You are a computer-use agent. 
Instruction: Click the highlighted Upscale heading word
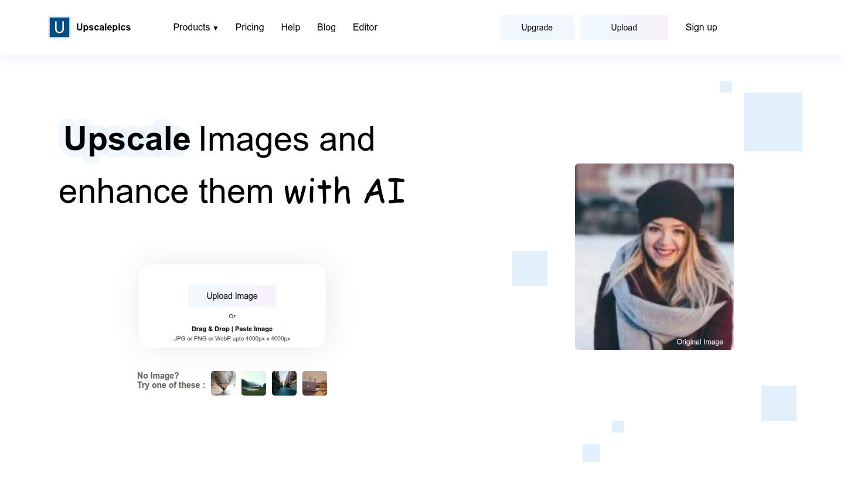click(127, 139)
